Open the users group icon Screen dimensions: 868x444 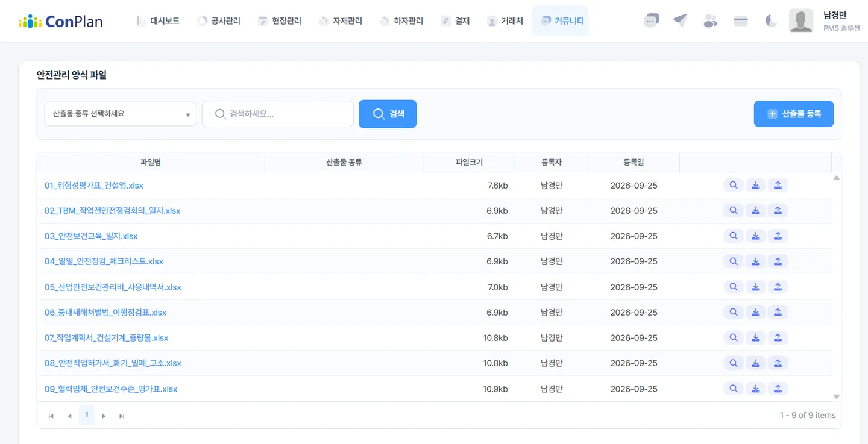[x=711, y=20]
